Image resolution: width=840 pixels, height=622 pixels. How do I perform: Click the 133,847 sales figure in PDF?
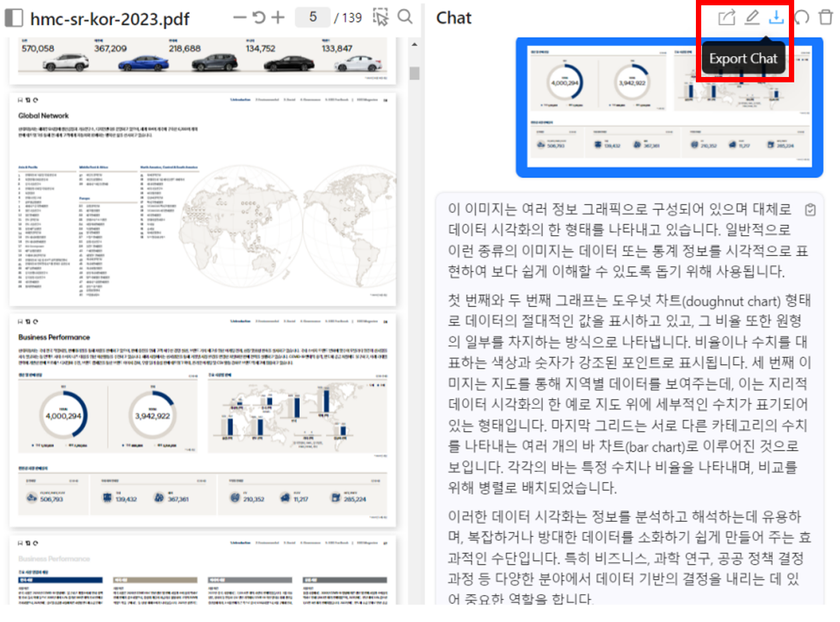pos(337,48)
